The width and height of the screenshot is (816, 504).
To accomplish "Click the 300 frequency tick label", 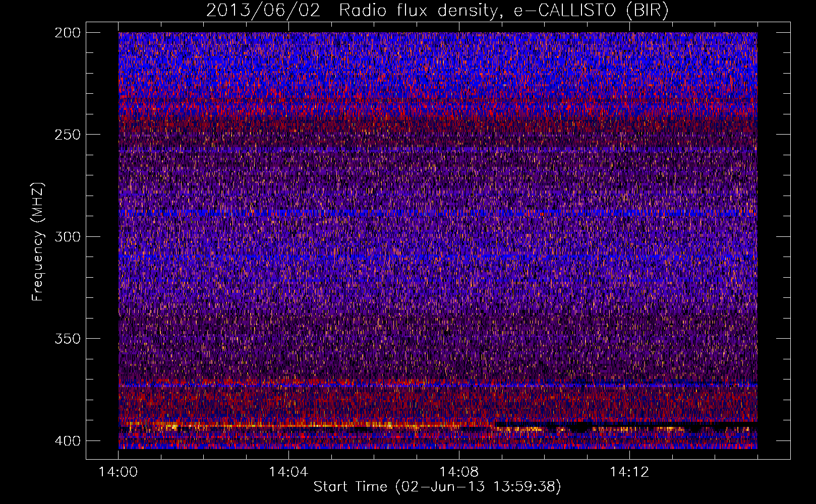I will 67,237.
